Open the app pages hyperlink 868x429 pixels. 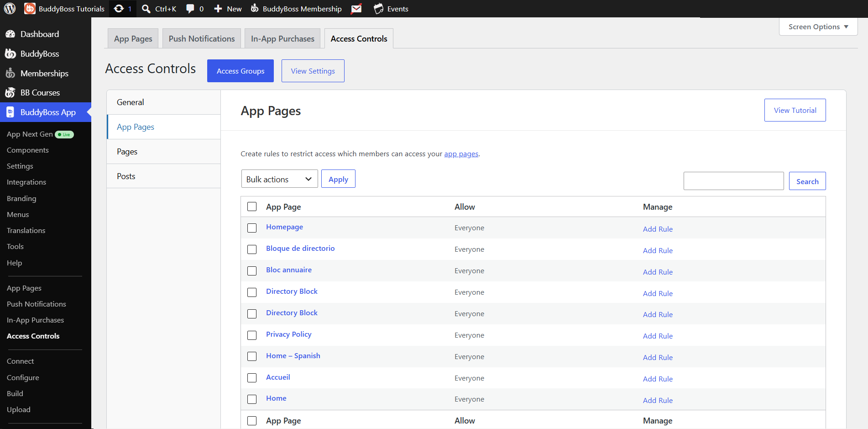click(x=461, y=154)
